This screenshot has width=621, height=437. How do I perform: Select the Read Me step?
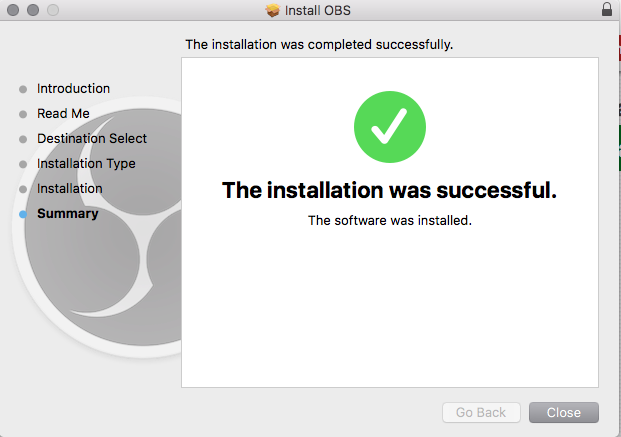coord(63,114)
